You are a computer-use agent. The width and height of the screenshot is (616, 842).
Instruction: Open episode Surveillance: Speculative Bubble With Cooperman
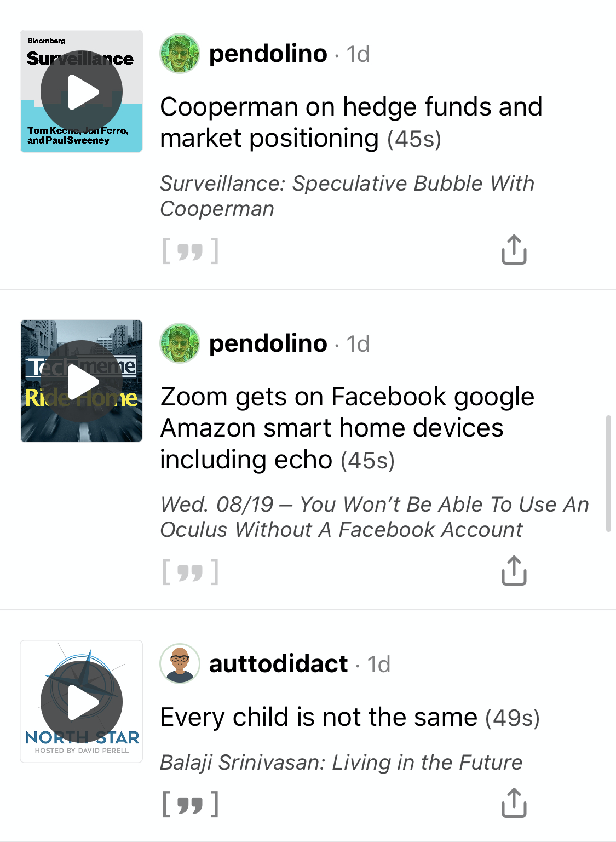click(347, 196)
